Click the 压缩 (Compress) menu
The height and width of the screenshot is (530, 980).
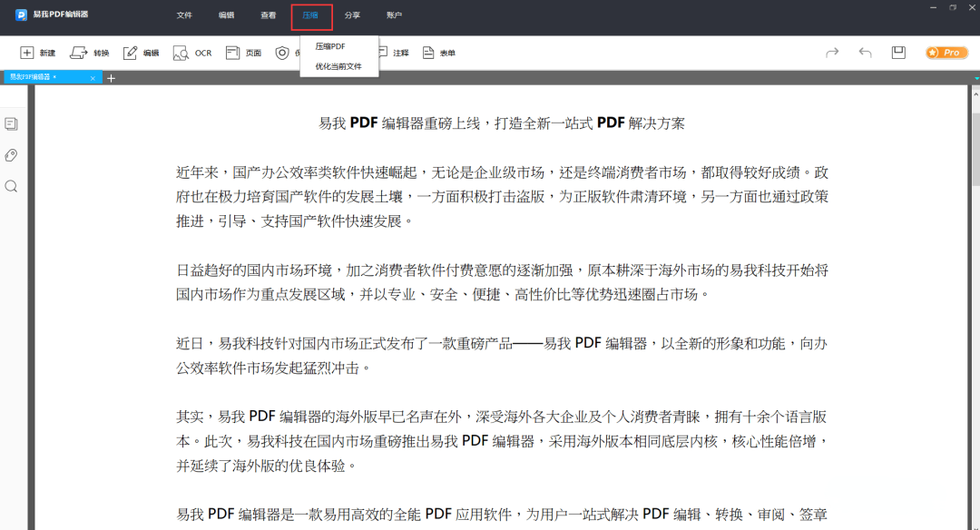pyautogui.click(x=311, y=16)
